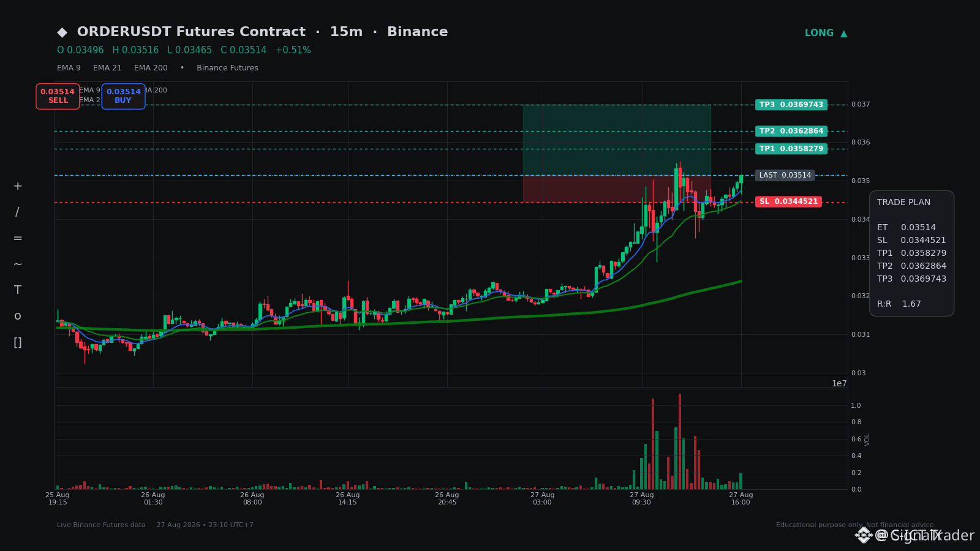The height and width of the screenshot is (551, 980).
Task: Click the 1e7 volume scale label
Action: click(839, 383)
